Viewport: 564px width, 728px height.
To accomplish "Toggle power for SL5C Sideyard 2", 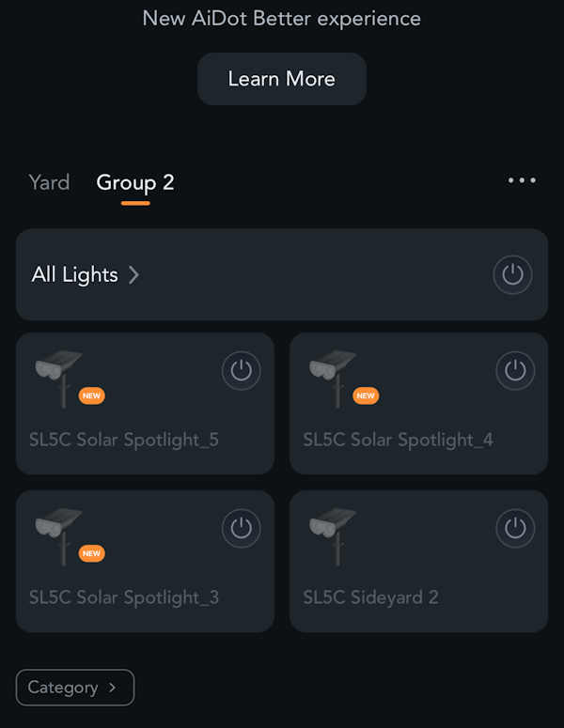I will (515, 528).
